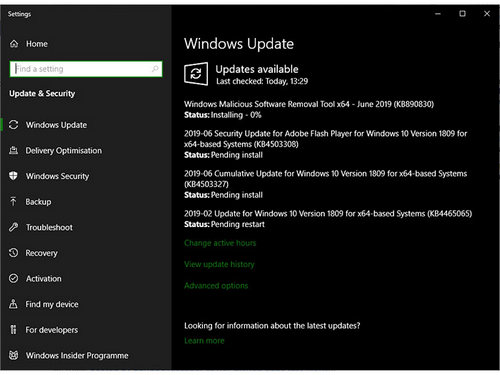The image size is (500, 375).
Task: Open View update history link
Action: [x=219, y=264]
